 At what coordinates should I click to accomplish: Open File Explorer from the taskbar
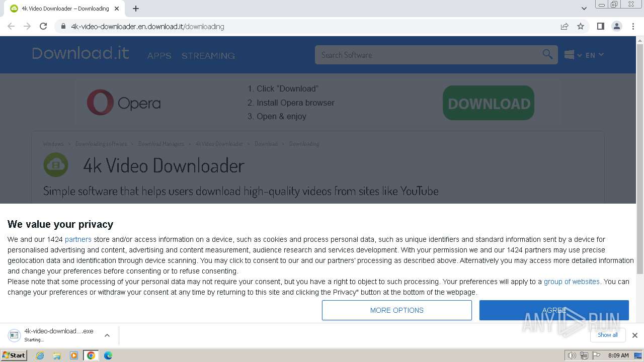pyautogui.click(x=57, y=355)
